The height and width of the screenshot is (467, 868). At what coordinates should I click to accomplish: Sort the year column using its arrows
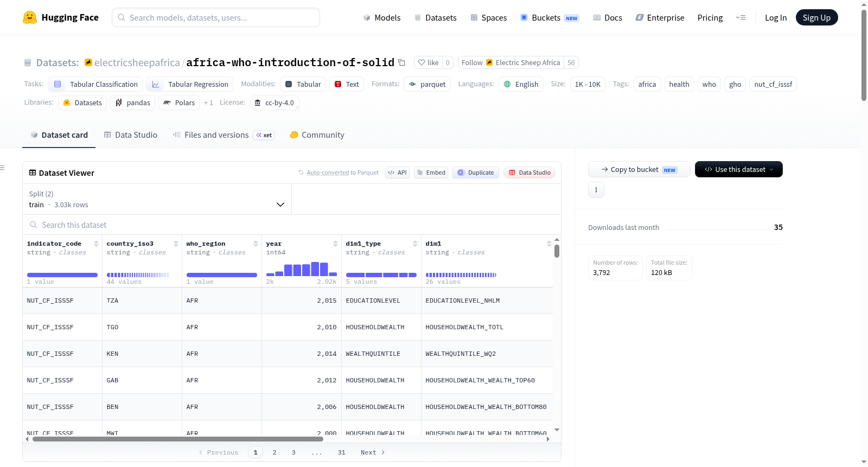click(335, 244)
